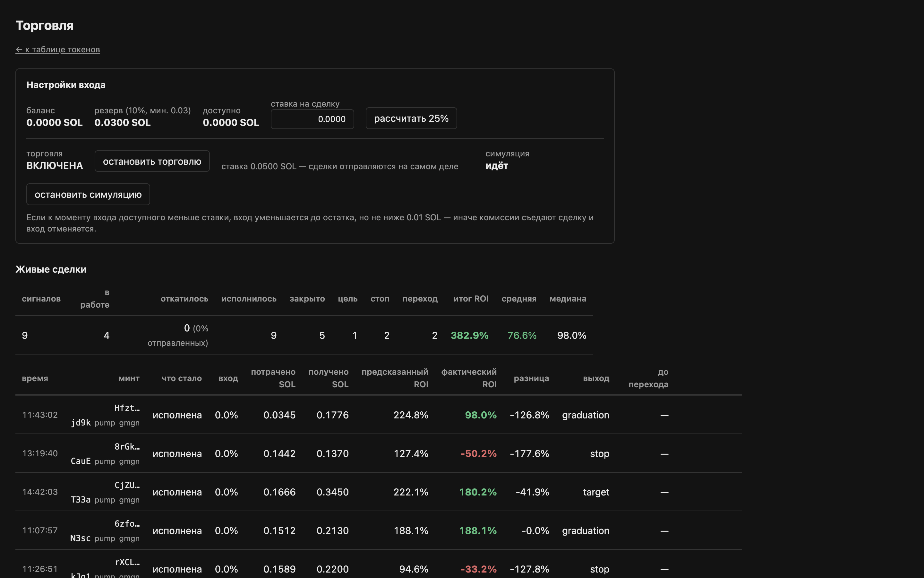
Task: Click the 'stop' exit in the 13:19:40 row
Action: [x=600, y=454]
